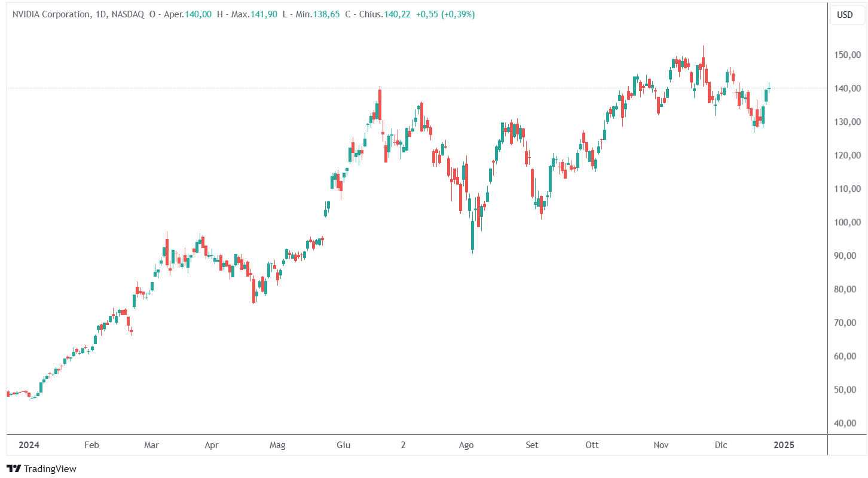Viewport: 868px width, 478px height.
Task: Select the Giu label on the time axis
Action: click(344, 445)
